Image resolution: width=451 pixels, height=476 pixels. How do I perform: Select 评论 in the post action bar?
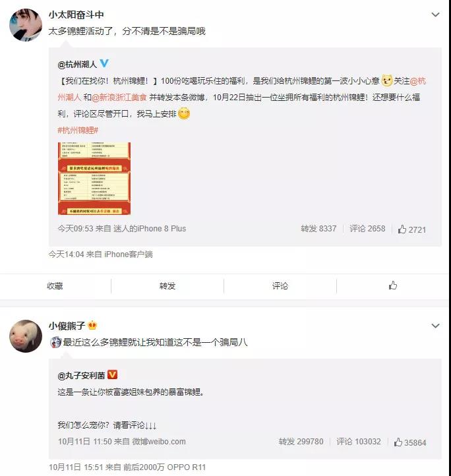(x=280, y=285)
